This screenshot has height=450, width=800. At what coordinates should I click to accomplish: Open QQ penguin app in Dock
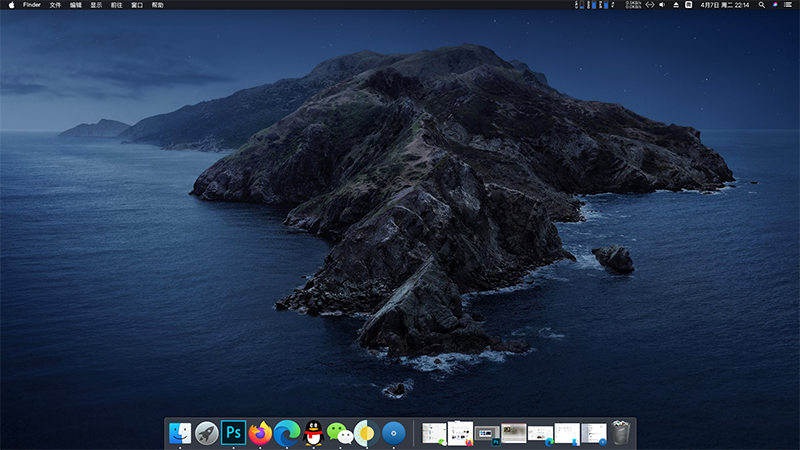314,433
